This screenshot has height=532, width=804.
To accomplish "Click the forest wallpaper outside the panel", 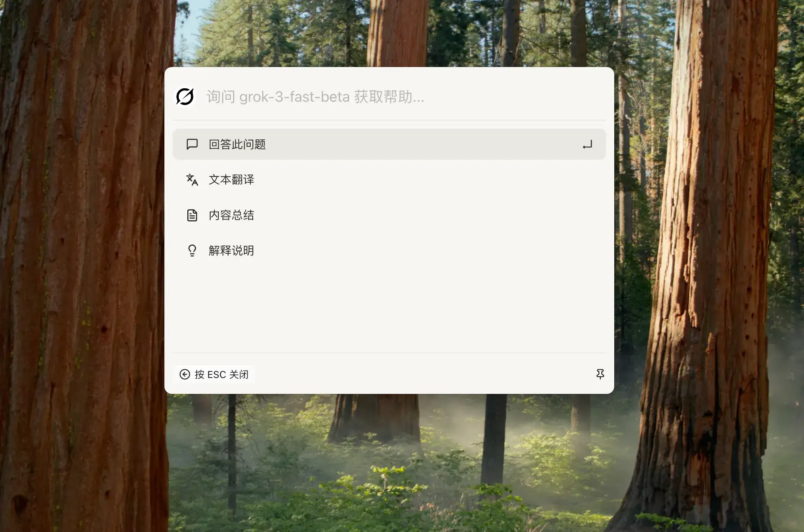I will pos(82,266).
